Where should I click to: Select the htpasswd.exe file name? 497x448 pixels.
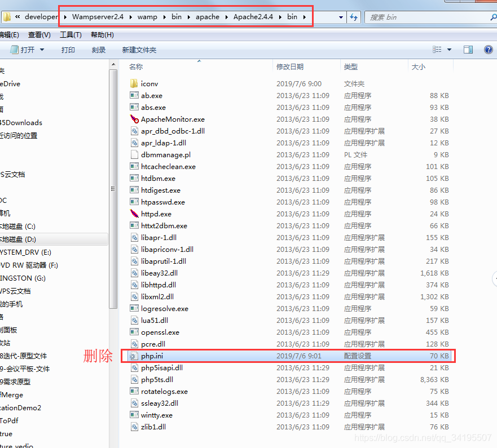pos(163,202)
